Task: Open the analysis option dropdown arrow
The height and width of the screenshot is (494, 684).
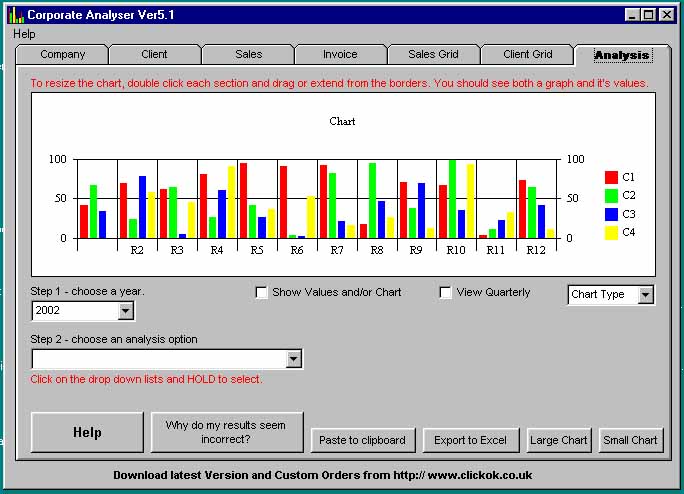Action: 294,359
